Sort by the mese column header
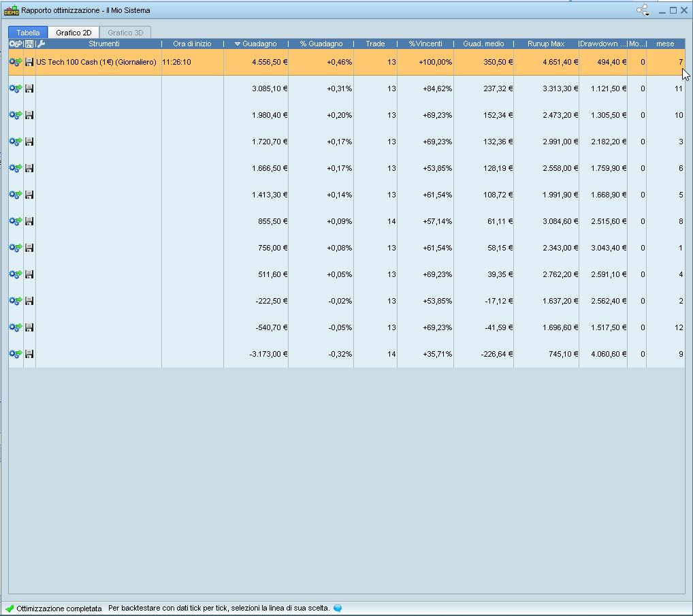Screen dimensions: 693x616 (x=665, y=44)
